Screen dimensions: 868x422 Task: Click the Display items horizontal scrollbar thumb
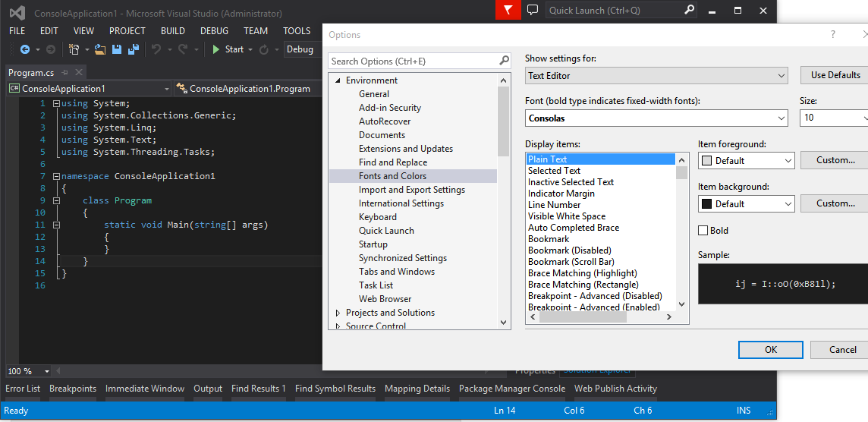pyautogui.click(x=583, y=317)
